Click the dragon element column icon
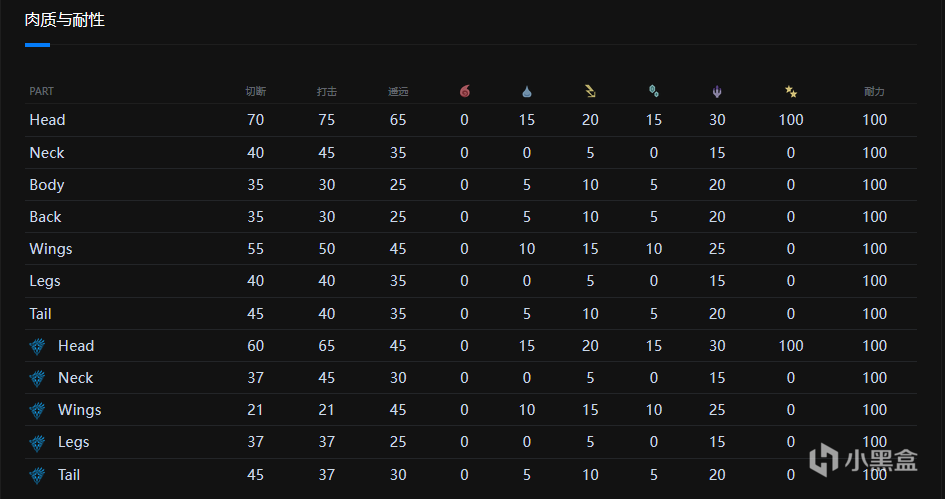945x499 pixels. pos(717,91)
